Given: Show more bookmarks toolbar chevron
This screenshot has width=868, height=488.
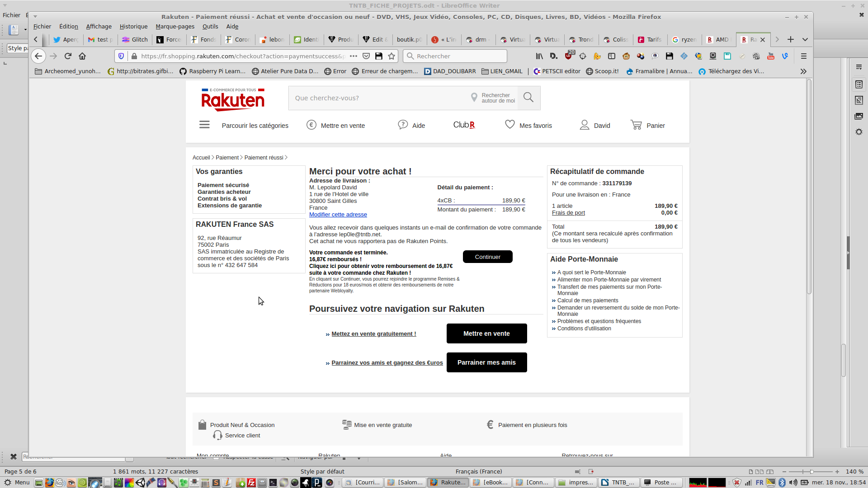Looking at the screenshot, I should 803,71.
